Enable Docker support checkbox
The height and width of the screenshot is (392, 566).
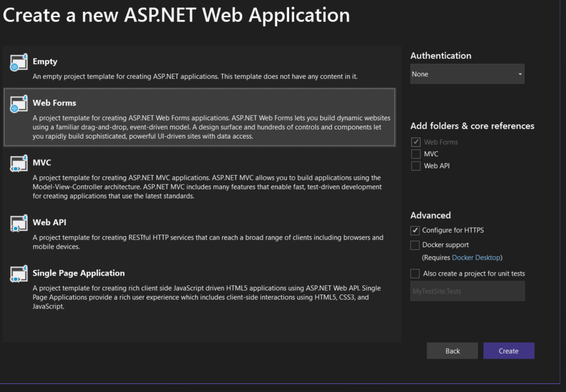tap(415, 245)
